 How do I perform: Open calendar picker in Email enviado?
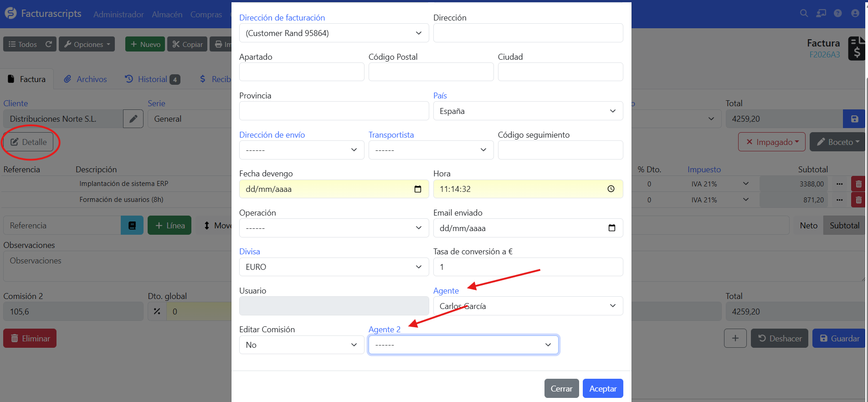(x=612, y=228)
